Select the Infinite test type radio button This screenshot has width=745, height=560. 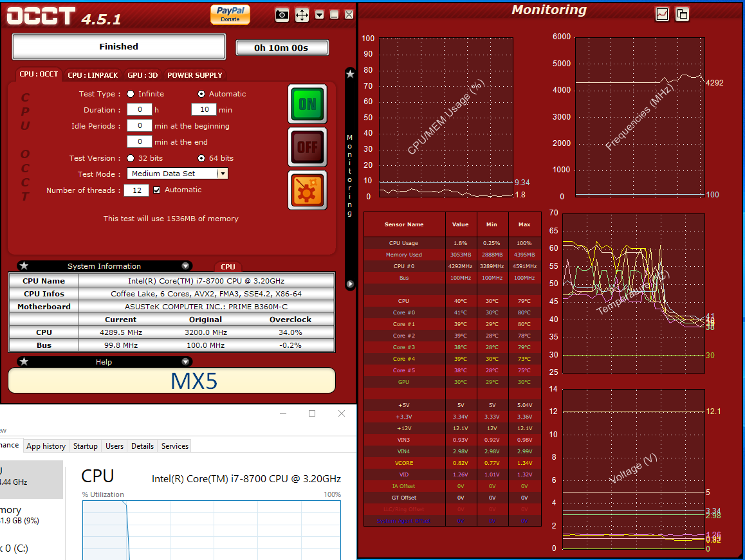point(131,94)
